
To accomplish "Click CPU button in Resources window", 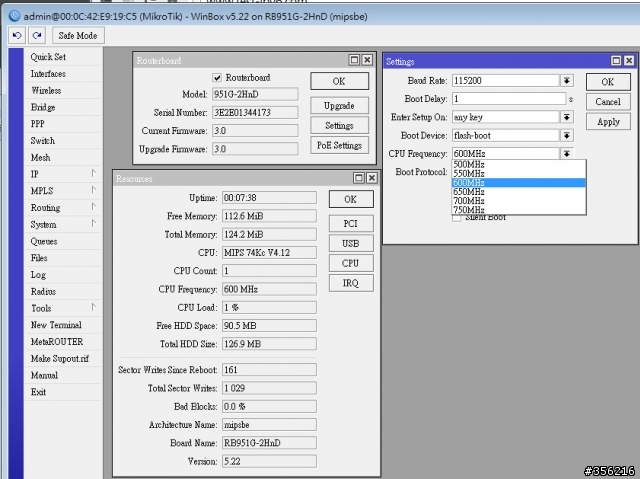I will pyautogui.click(x=351, y=263).
